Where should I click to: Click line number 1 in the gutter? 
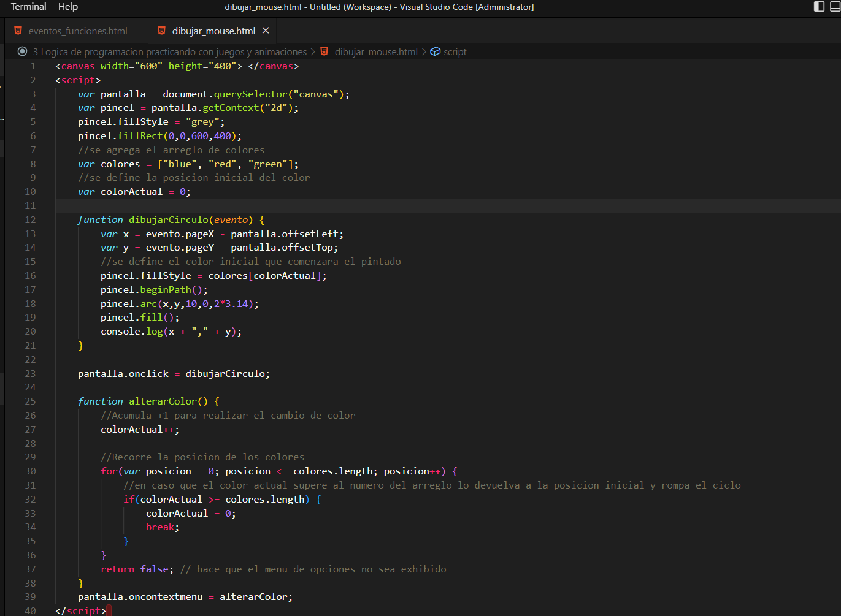(x=33, y=66)
